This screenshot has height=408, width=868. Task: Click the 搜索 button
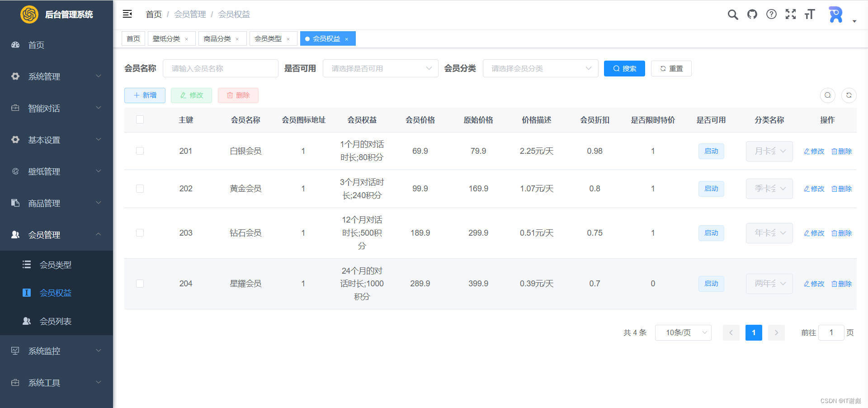click(x=624, y=68)
